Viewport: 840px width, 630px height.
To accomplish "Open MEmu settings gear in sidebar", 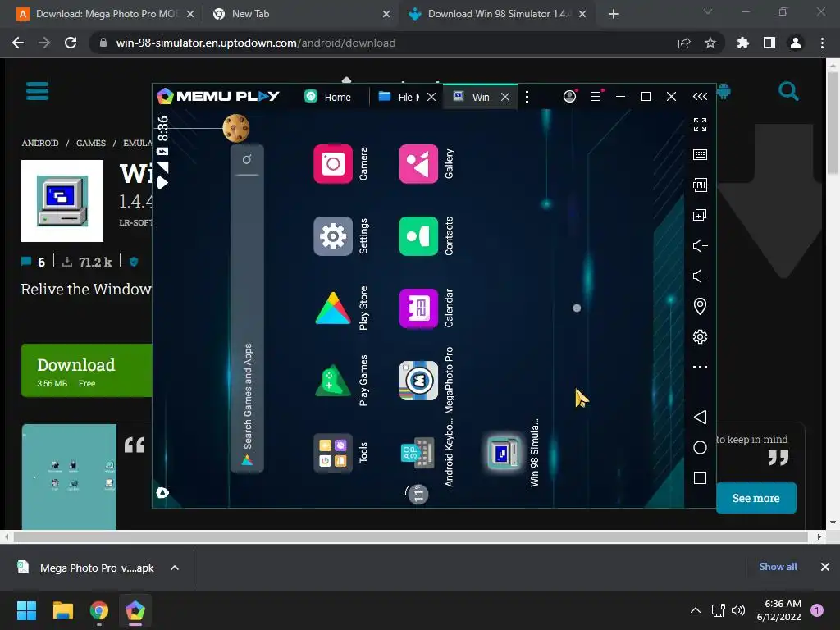I will (x=700, y=336).
